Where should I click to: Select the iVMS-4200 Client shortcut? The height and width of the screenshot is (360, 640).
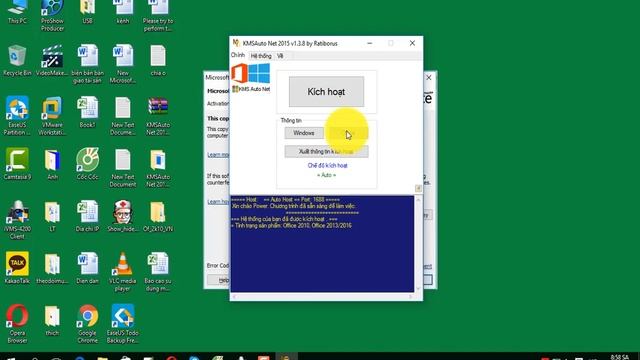coord(17,220)
